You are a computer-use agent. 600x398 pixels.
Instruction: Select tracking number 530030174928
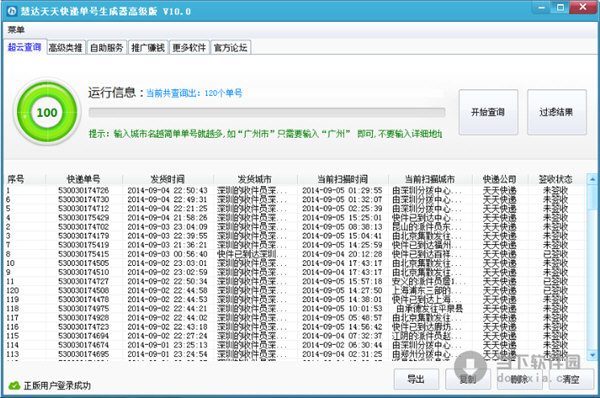[83, 318]
